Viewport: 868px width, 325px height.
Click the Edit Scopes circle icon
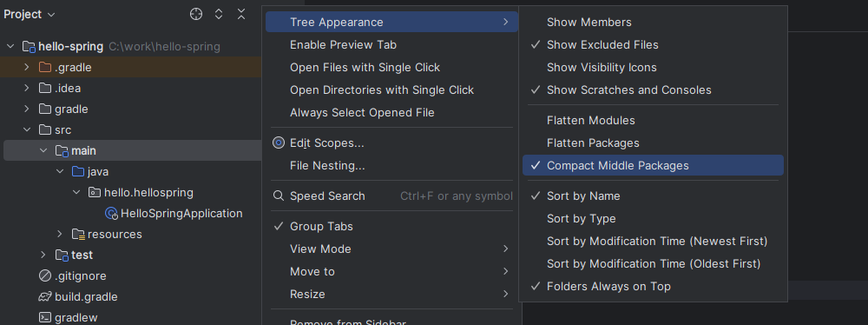(x=279, y=143)
